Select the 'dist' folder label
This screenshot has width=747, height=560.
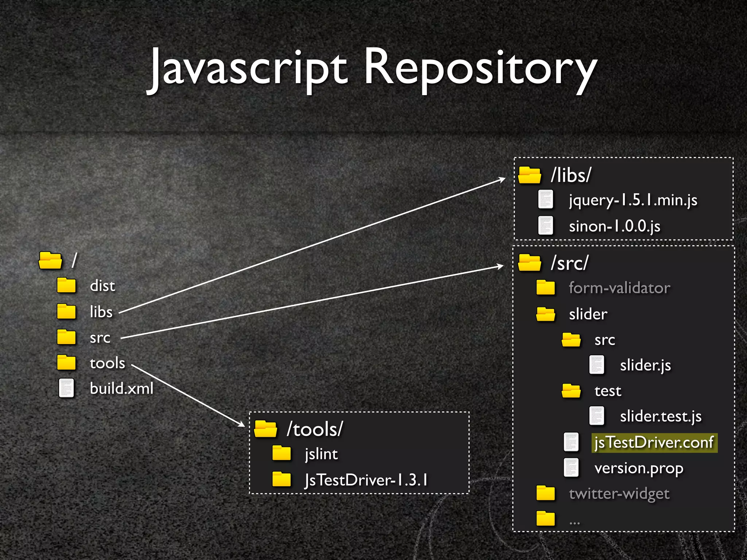pyautogui.click(x=102, y=286)
